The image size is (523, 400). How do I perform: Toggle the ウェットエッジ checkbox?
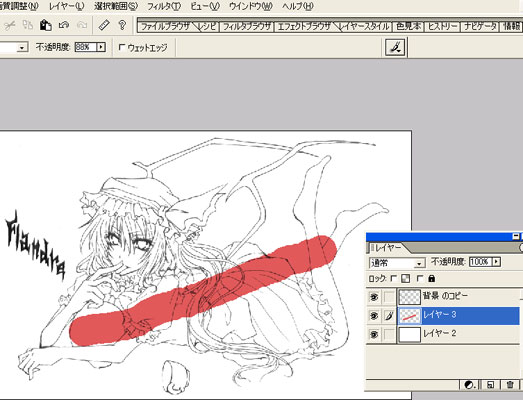122,47
